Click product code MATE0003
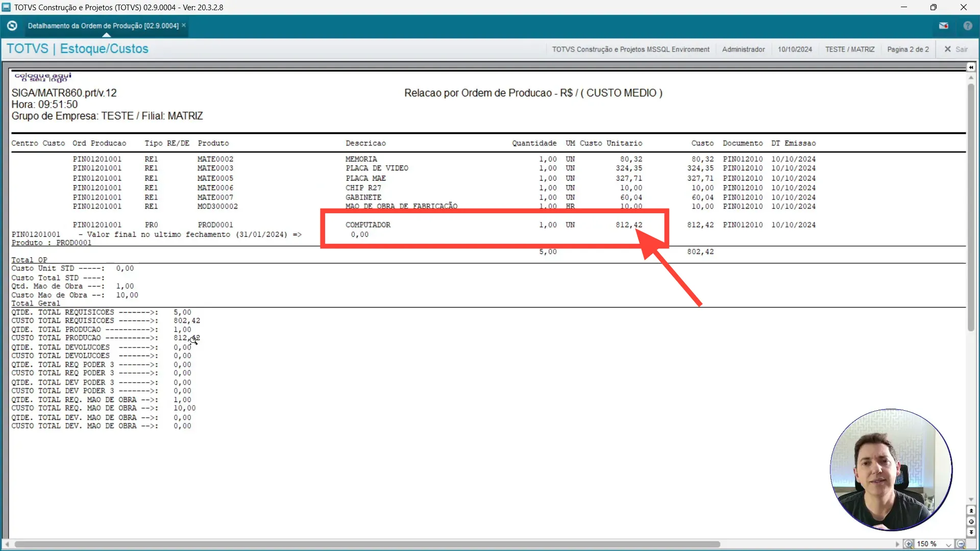980x551 pixels. (x=215, y=168)
